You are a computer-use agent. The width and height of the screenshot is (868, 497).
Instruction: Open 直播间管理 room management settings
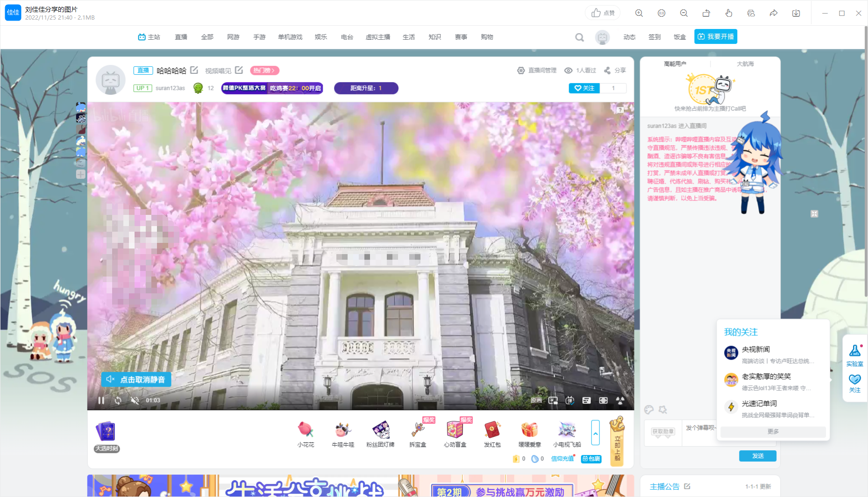(x=537, y=71)
